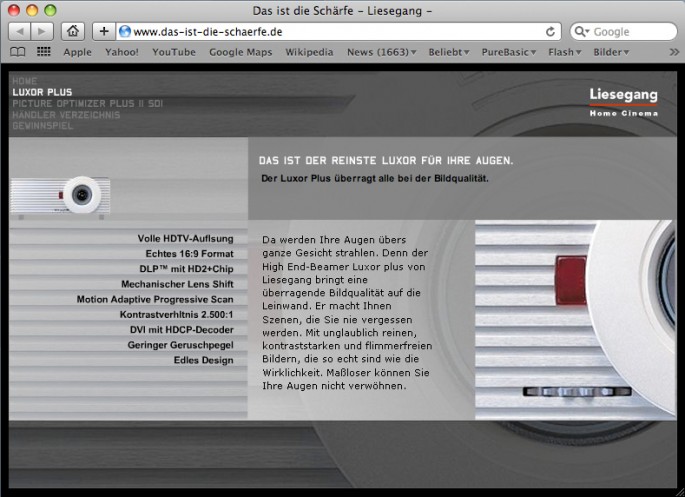Select feature Mechanischer Lens Shift
The height and width of the screenshot is (497, 685).
(x=177, y=284)
